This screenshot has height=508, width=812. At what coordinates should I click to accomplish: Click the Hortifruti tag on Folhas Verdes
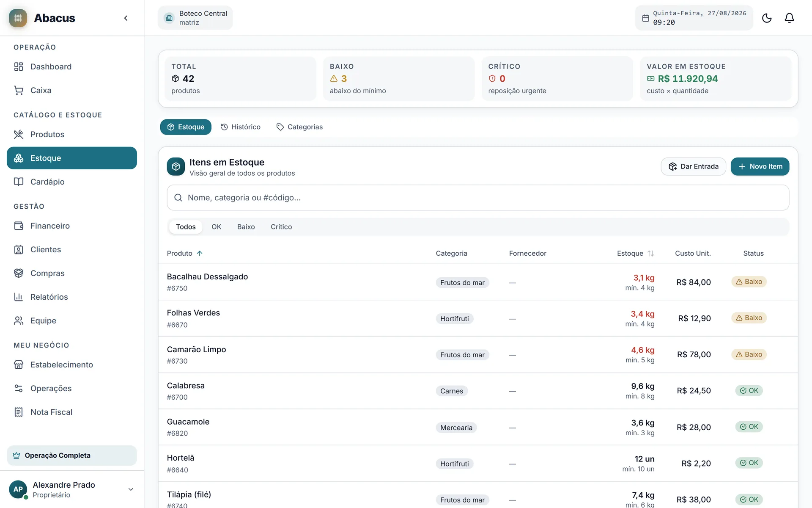coord(454,319)
